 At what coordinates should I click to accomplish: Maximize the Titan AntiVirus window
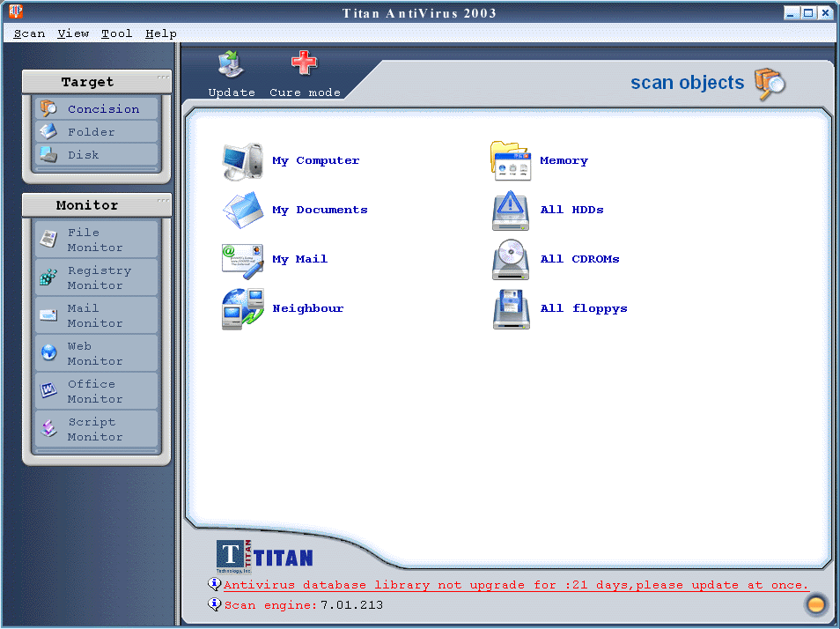coord(808,12)
